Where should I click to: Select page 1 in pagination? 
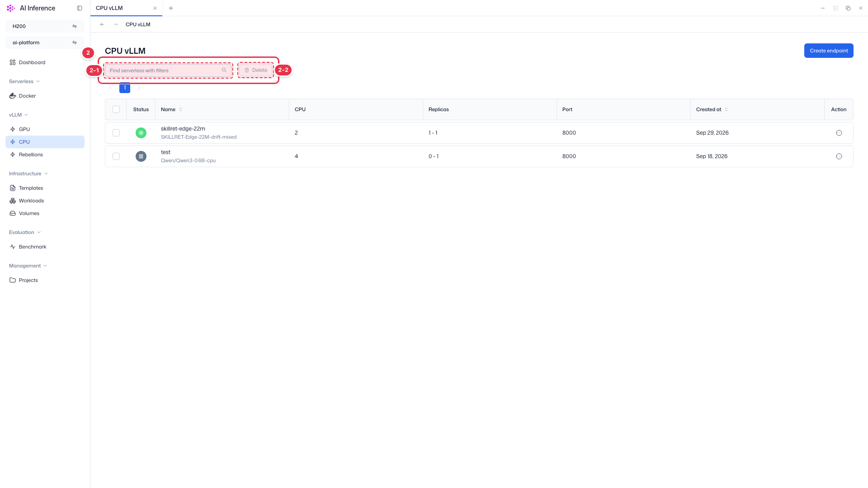coord(125,88)
